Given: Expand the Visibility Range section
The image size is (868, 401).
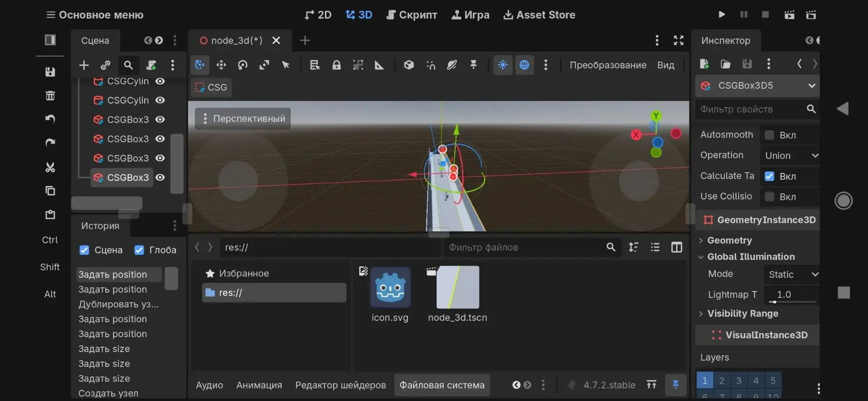Looking at the screenshot, I should pyautogui.click(x=742, y=313).
